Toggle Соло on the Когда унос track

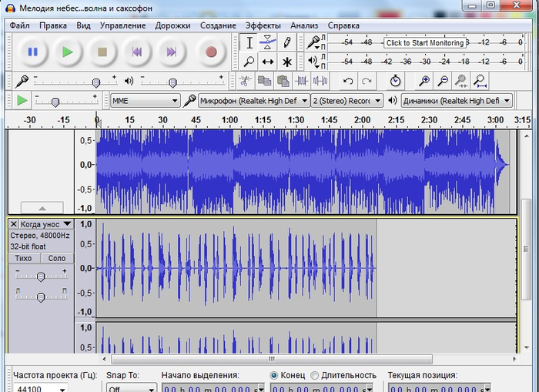(57, 258)
